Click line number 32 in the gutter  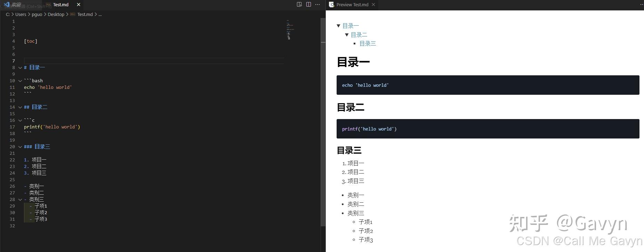pyautogui.click(x=12, y=226)
